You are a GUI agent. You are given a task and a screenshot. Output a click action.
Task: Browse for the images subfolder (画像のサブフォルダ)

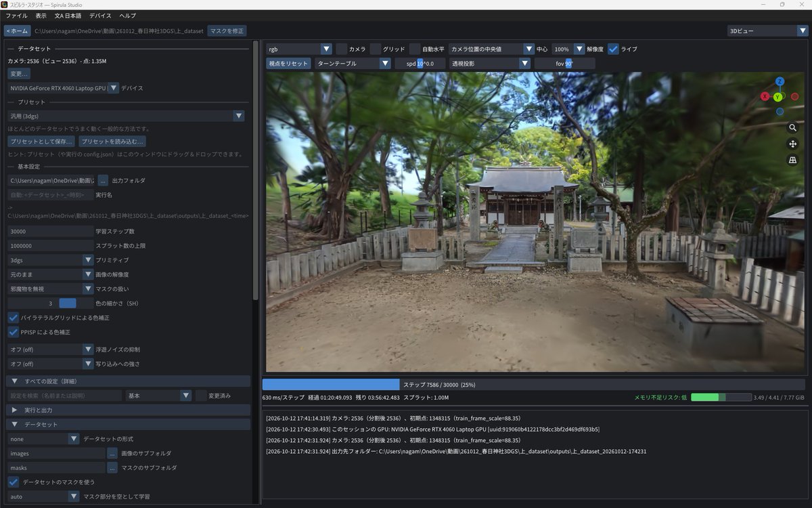pyautogui.click(x=112, y=453)
